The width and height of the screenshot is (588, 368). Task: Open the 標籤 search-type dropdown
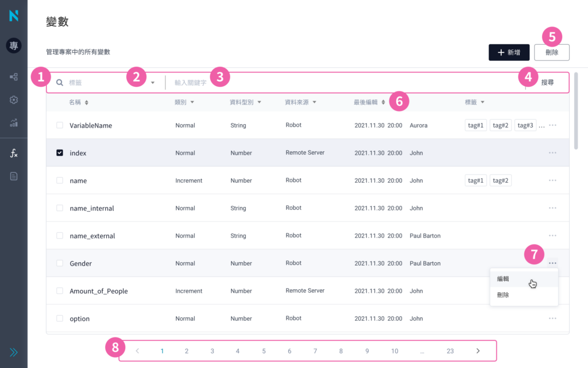(153, 83)
